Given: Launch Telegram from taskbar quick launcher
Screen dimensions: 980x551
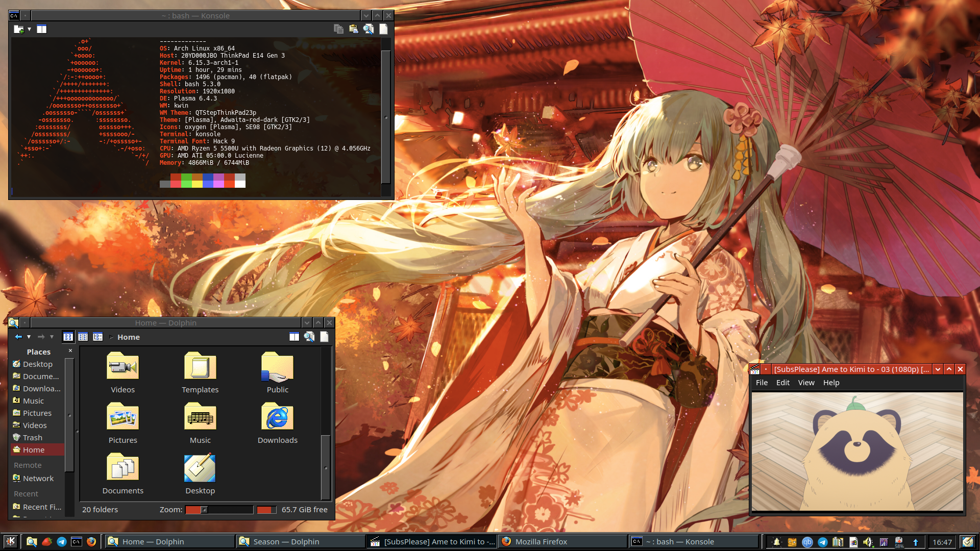Looking at the screenshot, I should coord(62,541).
